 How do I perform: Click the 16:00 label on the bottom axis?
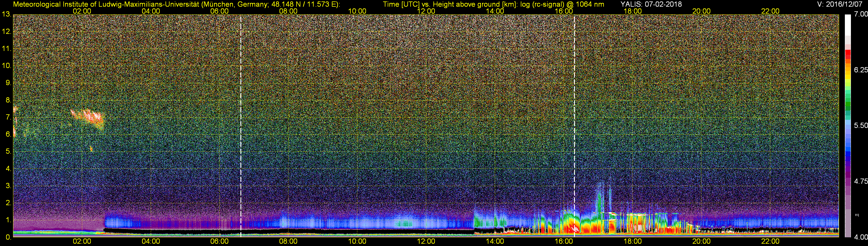click(564, 241)
